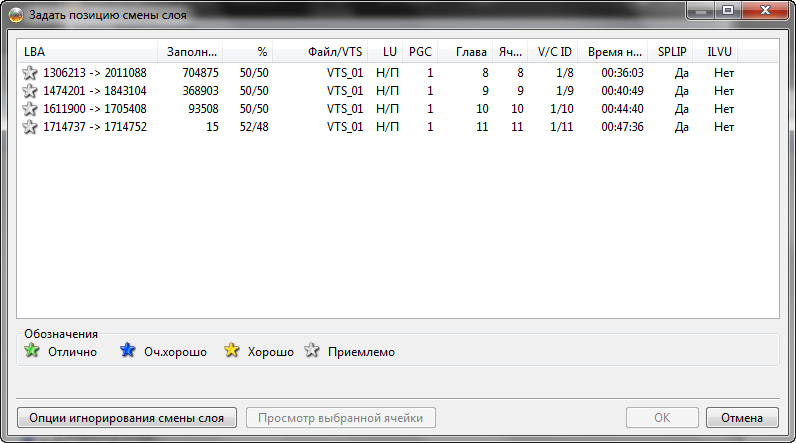
Task: Open Опции игнорирования смены слоя
Action: [x=127, y=417]
